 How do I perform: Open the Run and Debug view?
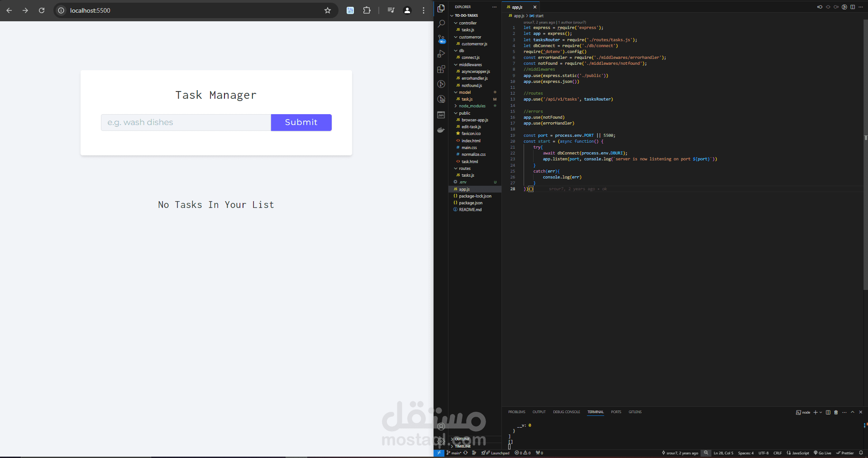(441, 54)
